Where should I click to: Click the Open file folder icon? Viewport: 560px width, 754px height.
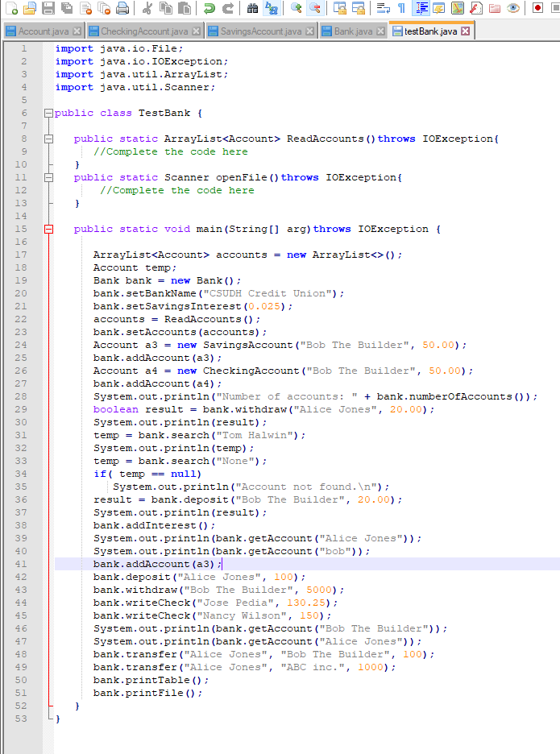coord(30,8)
